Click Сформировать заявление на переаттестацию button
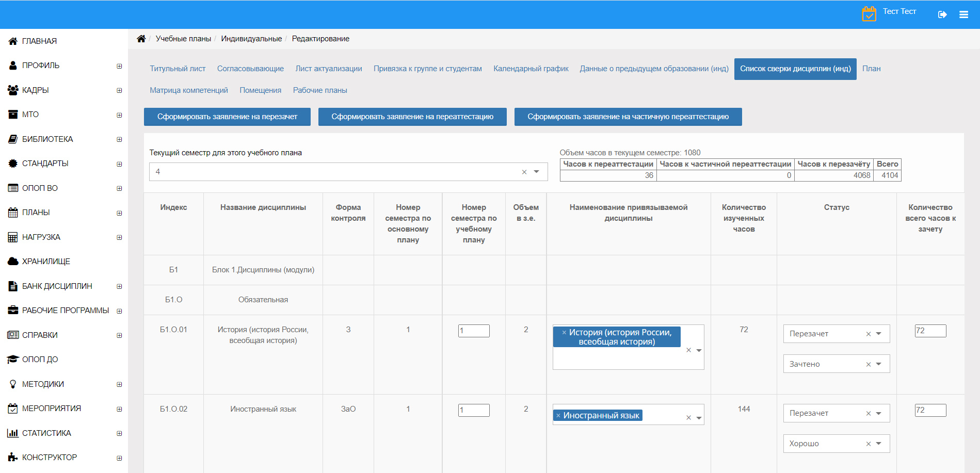This screenshot has width=980, height=473. tap(412, 117)
